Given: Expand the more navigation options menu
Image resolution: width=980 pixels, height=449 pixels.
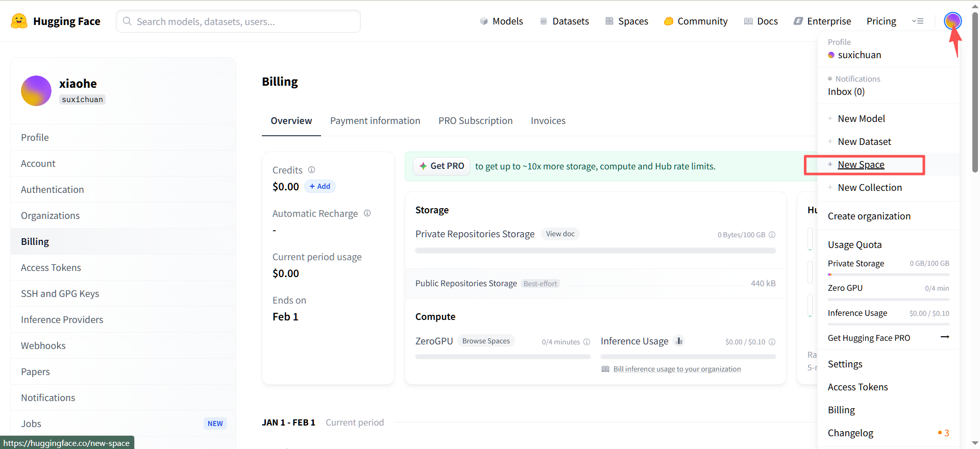Looking at the screenshot, I should coord(918,21).
